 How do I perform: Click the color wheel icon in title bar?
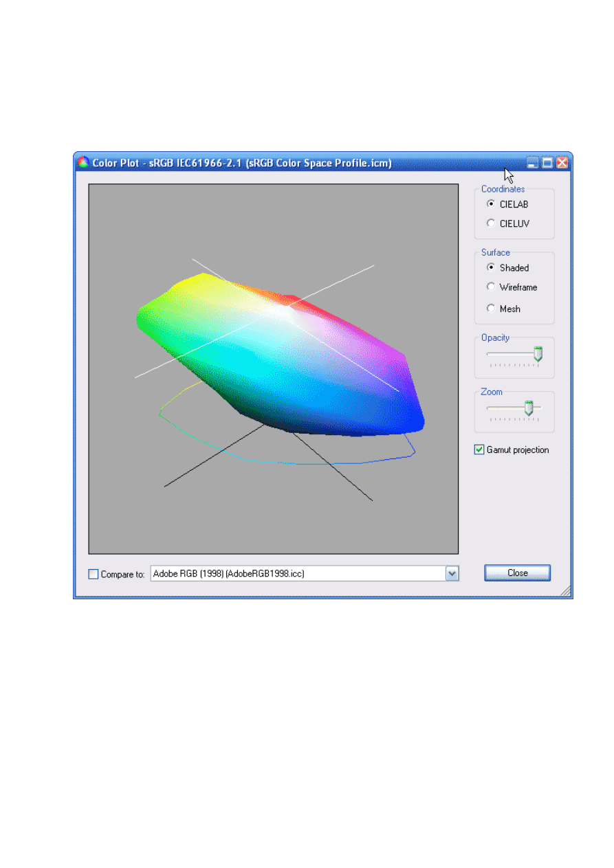[83, 163]
